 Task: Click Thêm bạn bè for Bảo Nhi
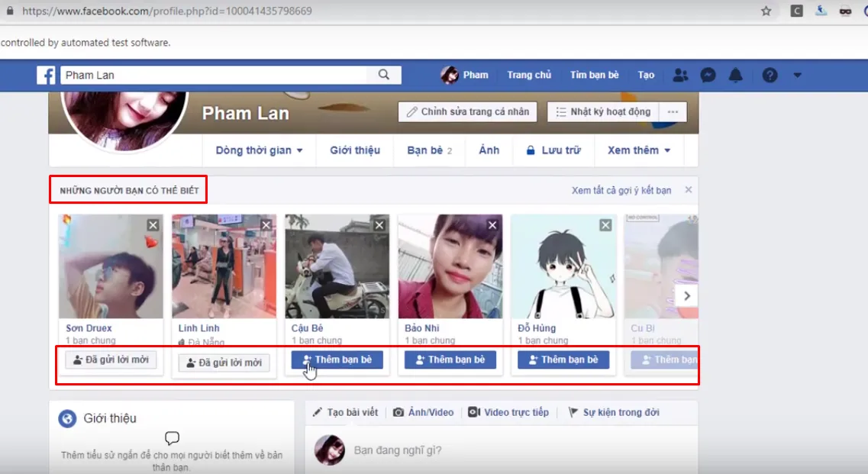click(450, 360)
